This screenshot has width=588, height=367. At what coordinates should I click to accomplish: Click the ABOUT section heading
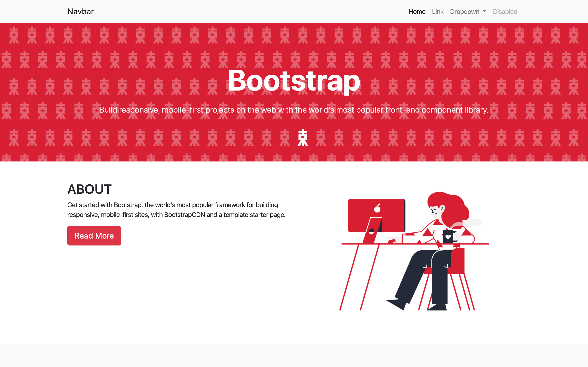pyautogui.click(x=89, y=189)
